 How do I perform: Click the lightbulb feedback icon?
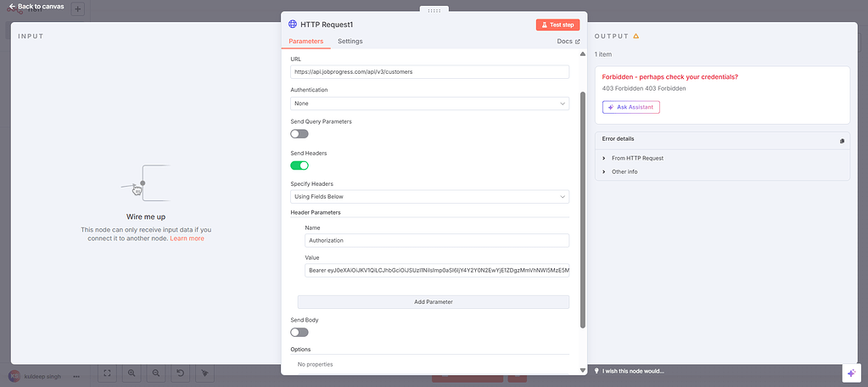coord(597,371)
